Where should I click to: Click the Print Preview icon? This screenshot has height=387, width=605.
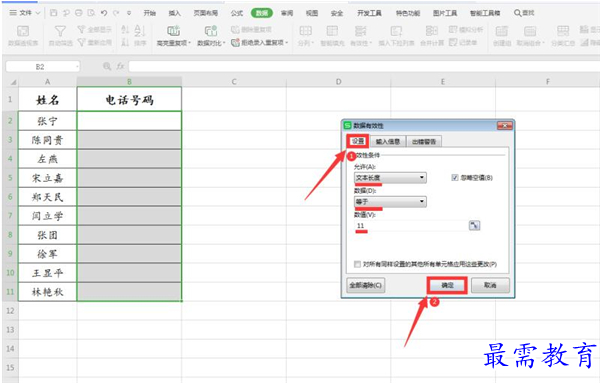tap(91, 13)
